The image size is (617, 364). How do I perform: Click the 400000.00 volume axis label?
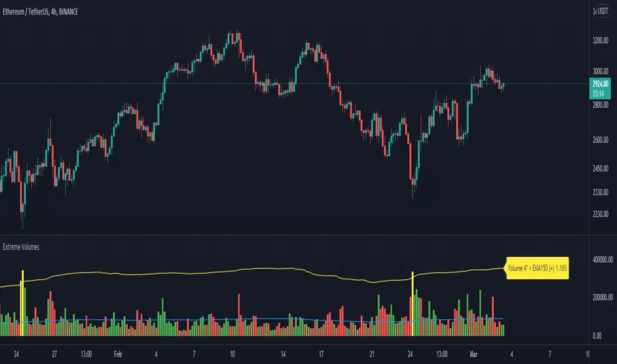coord(602,261)
